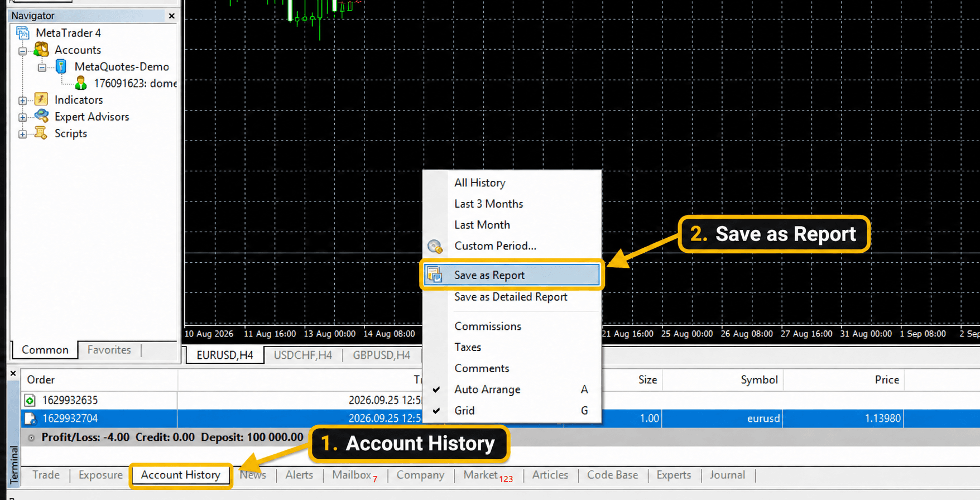Click the MetaTrader 4 root icon
The width and height of the screenshot is (980, 500).
(x=23, y=33)
